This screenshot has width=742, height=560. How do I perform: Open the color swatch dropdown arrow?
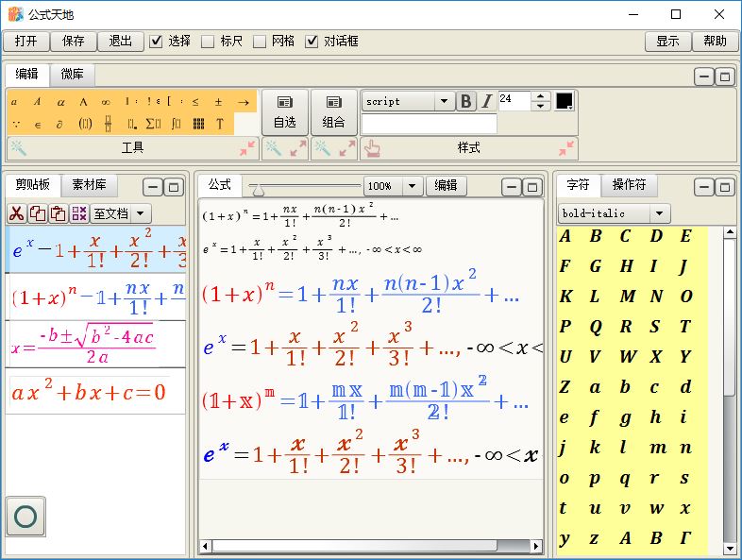(x=571, y=108)
